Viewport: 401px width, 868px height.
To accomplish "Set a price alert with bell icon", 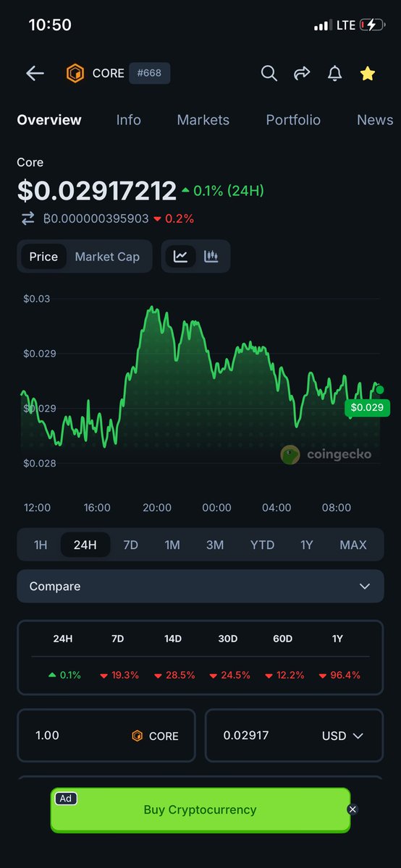I will tap(334, 73).
